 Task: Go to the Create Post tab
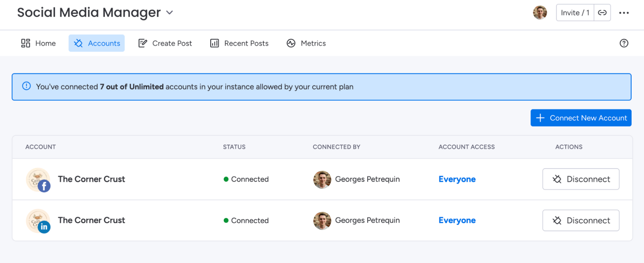pos(165,43)
